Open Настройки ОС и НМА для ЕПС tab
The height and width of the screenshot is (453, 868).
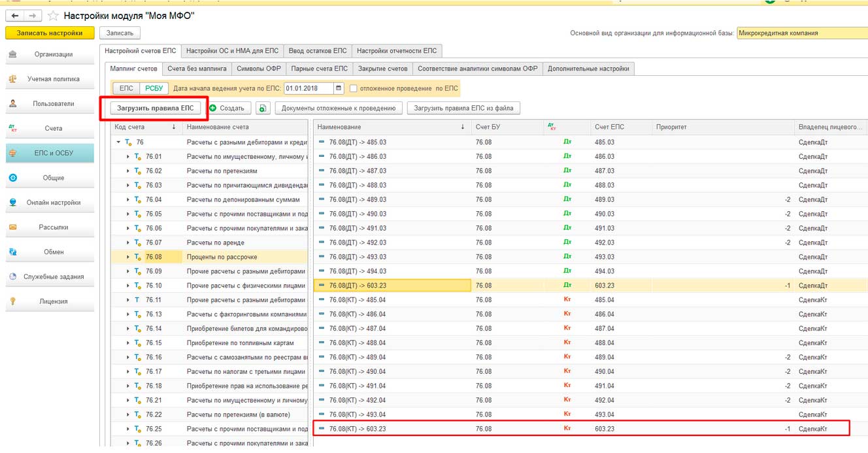232,50
